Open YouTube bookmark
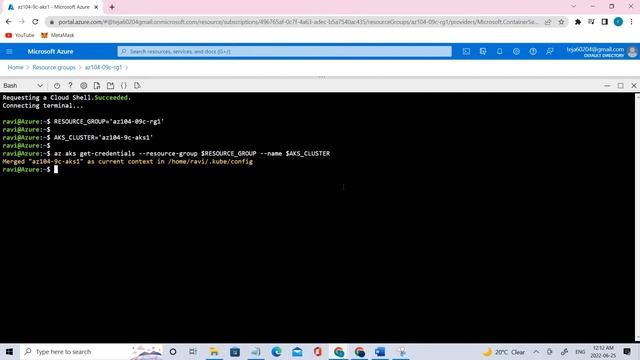This screenshot has width=640, height=360. [20, 36]
